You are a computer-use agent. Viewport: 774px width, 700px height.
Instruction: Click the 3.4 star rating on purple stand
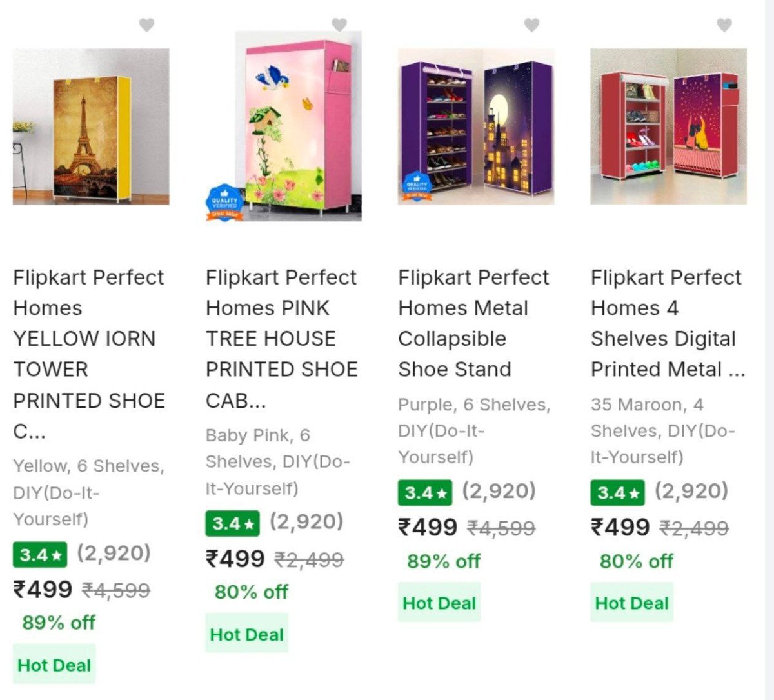point(425,493)
